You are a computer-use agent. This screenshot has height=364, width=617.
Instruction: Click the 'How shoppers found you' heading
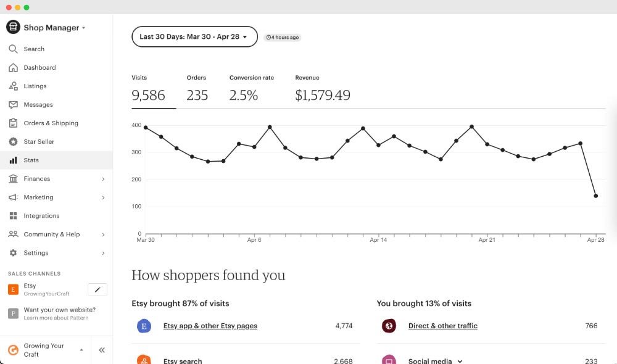coord(208,275)
